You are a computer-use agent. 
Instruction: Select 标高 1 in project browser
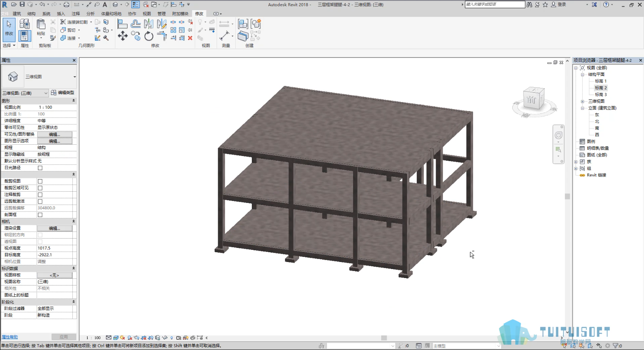point(601,81)
